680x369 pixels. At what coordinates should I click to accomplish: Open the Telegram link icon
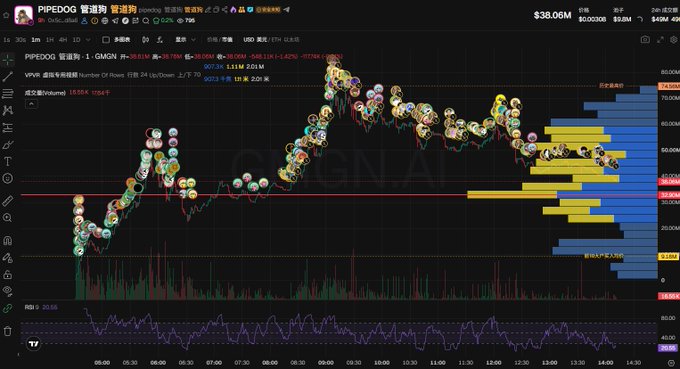pyautogui.click(x=115, y=20)
